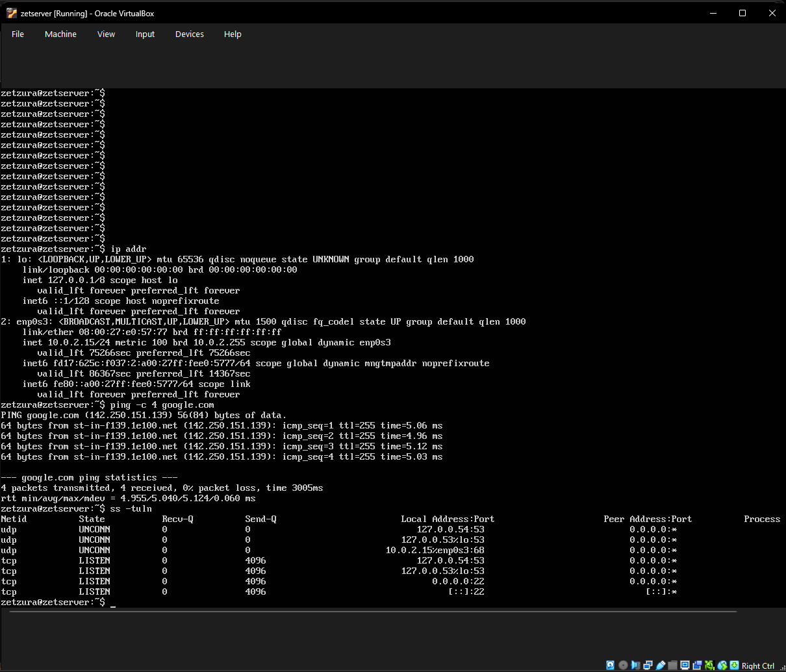Click the green CPU execution status icon

[x=709, y=666]
